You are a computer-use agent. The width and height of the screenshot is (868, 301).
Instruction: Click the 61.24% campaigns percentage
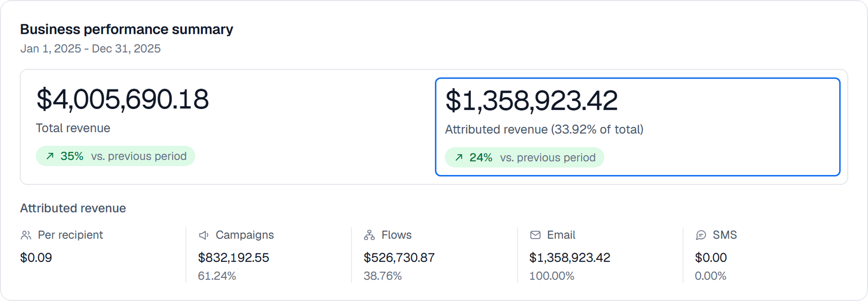(x=217, y=276)
